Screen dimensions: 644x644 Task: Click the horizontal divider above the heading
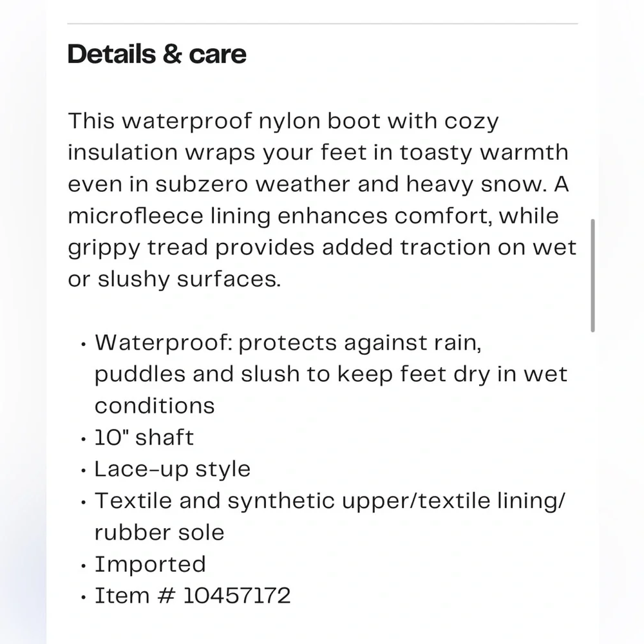pos(323,24)
